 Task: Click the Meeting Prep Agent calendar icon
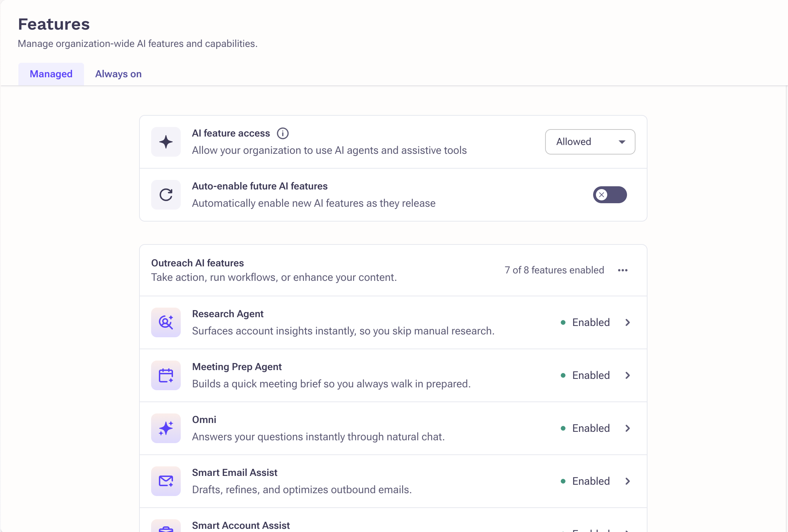pos(166,375)
